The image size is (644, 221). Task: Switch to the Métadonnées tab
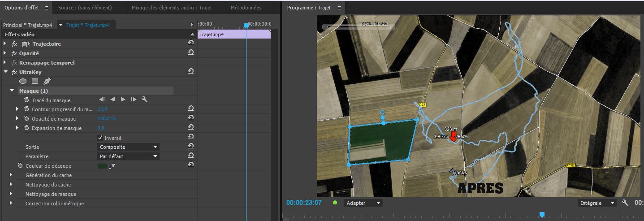click(246, 8)
